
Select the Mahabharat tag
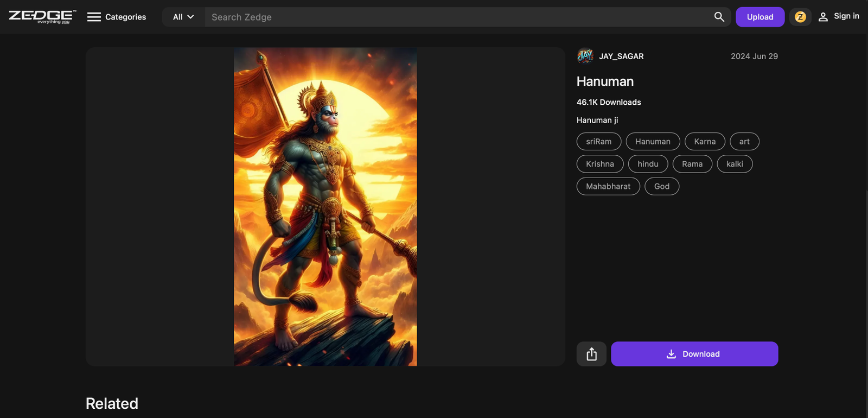[608, 186]
